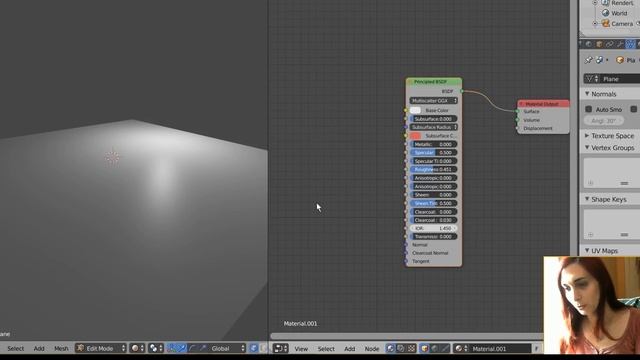Adjust the Sheen Tint 0.500 slider
This screenshot has height=360, width=640.
point(433,203)
